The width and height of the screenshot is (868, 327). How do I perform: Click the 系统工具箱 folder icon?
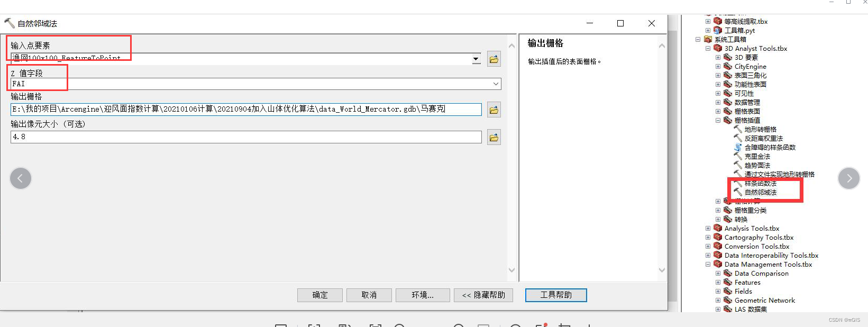(708, 40)
